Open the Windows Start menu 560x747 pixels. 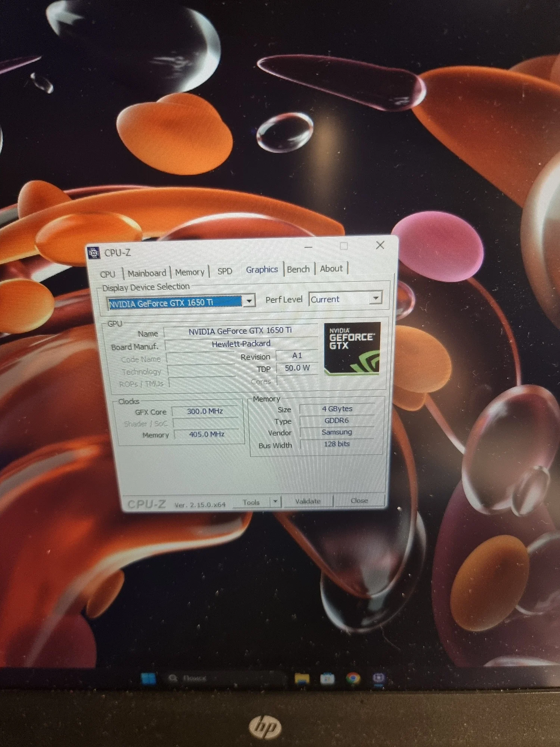point(148,678)
